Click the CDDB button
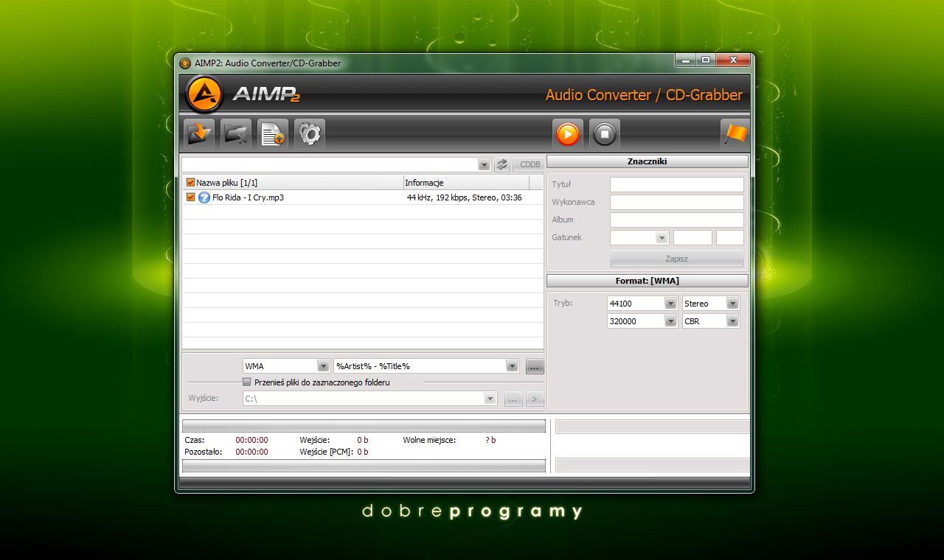Screen dimensions: 944x560 click(530, 164)
